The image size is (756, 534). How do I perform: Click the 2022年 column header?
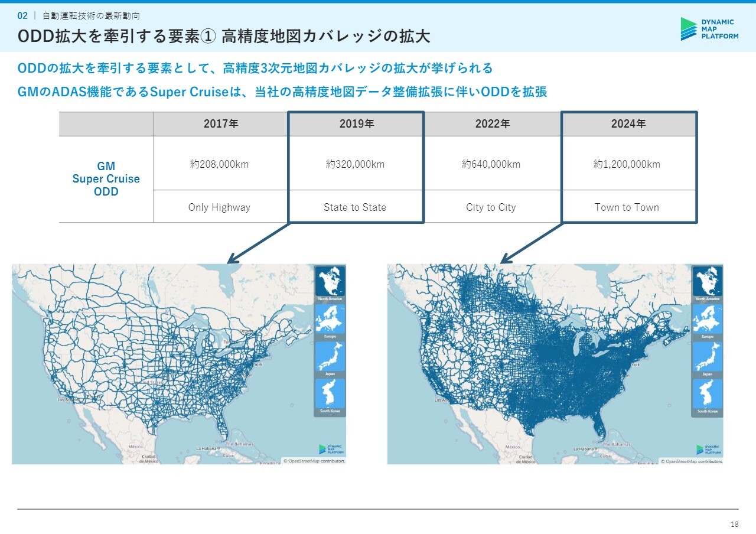492,124
